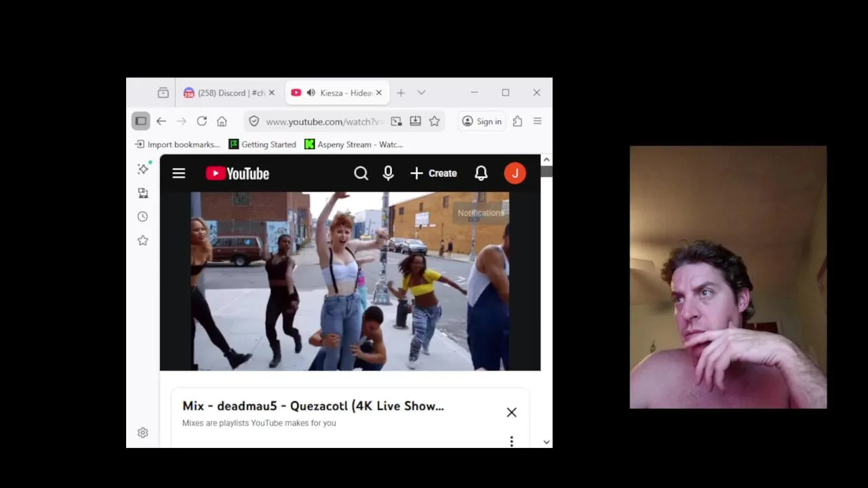Click search with your voice microphone
The image size is (868, 488).
coord(388,174)
